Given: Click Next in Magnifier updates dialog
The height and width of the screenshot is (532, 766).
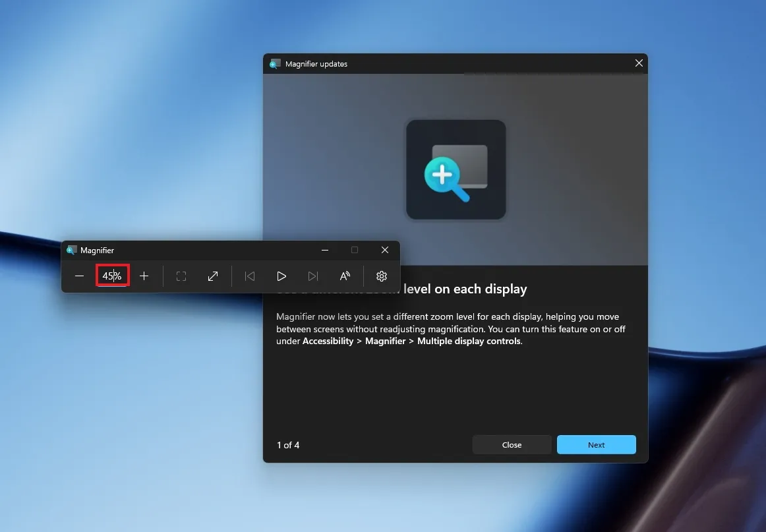Looking at the screenshot, I should [x=596, y=444].
